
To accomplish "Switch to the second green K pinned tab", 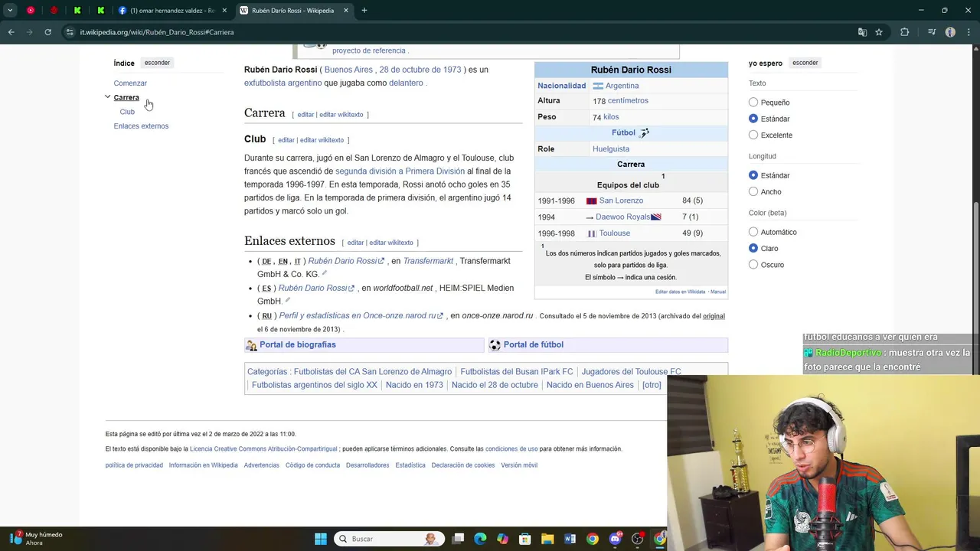I will pos(100,11).
